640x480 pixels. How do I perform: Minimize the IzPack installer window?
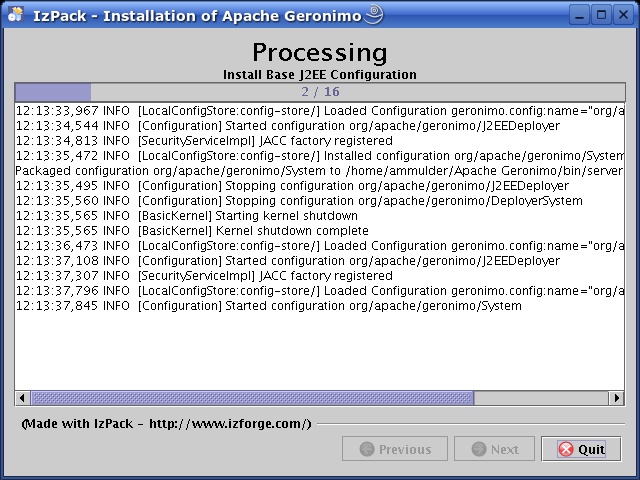coord(579,16)
